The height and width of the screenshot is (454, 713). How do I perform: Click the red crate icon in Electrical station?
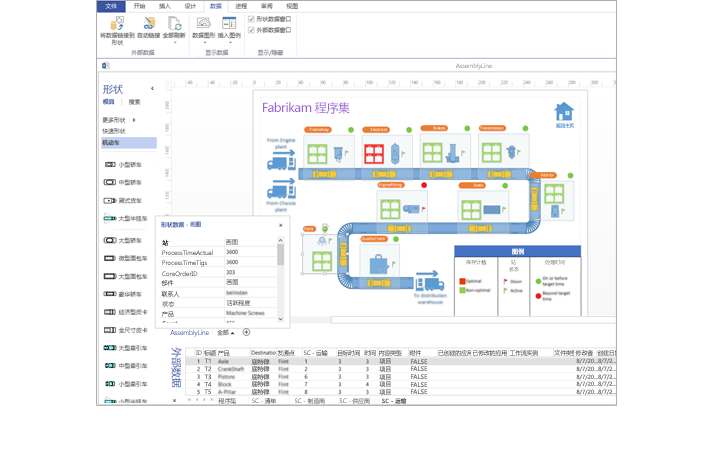(x=374, y=154)
